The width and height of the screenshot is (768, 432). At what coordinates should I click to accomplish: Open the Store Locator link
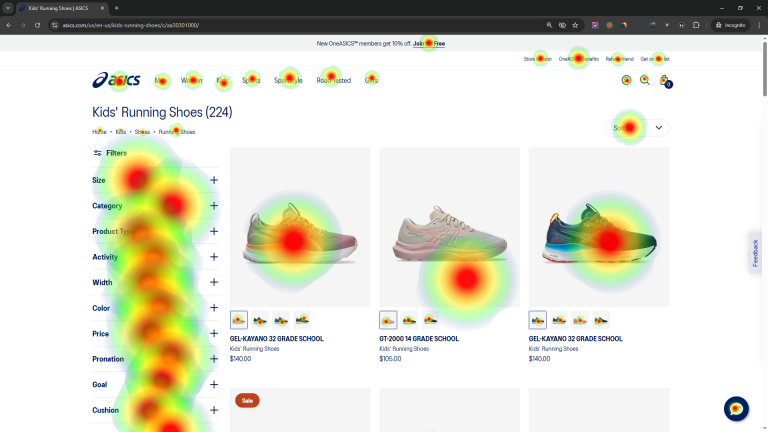click(537, 59)
